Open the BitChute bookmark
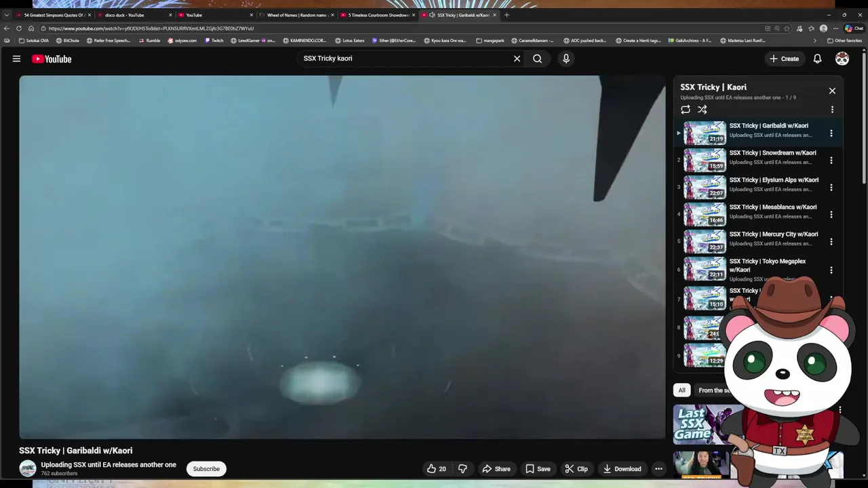Image resolution: width=868 pixels, height=488 pixels. (x=68, y=41)
